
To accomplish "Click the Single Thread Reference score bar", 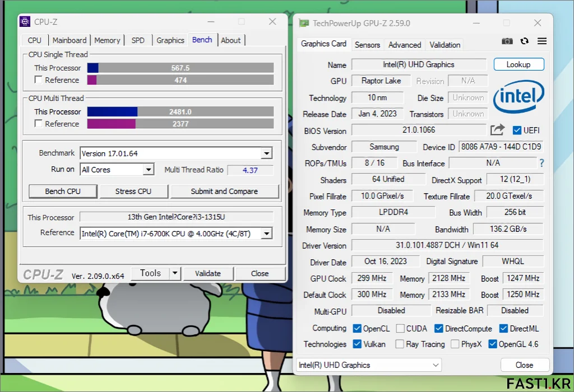I will [x=180, y=80].
